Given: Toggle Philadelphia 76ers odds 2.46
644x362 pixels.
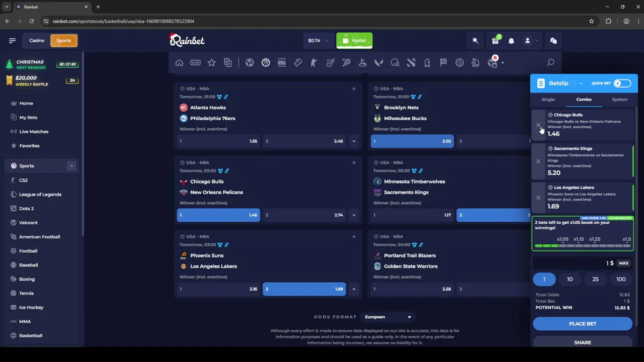Looking at the screenshot, I should (x=304, y=141).
